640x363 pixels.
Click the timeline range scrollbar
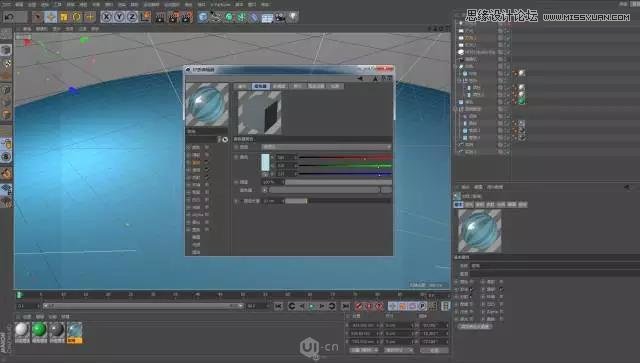[143, 306]
